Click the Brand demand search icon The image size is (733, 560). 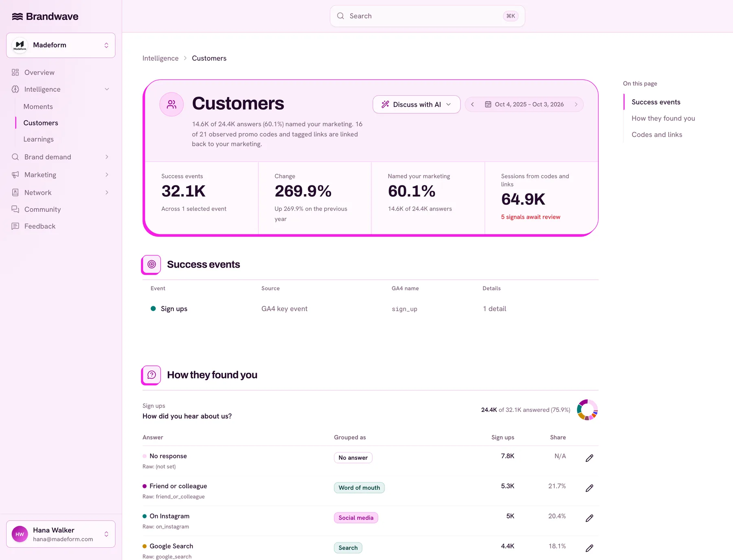click(15, 157)
